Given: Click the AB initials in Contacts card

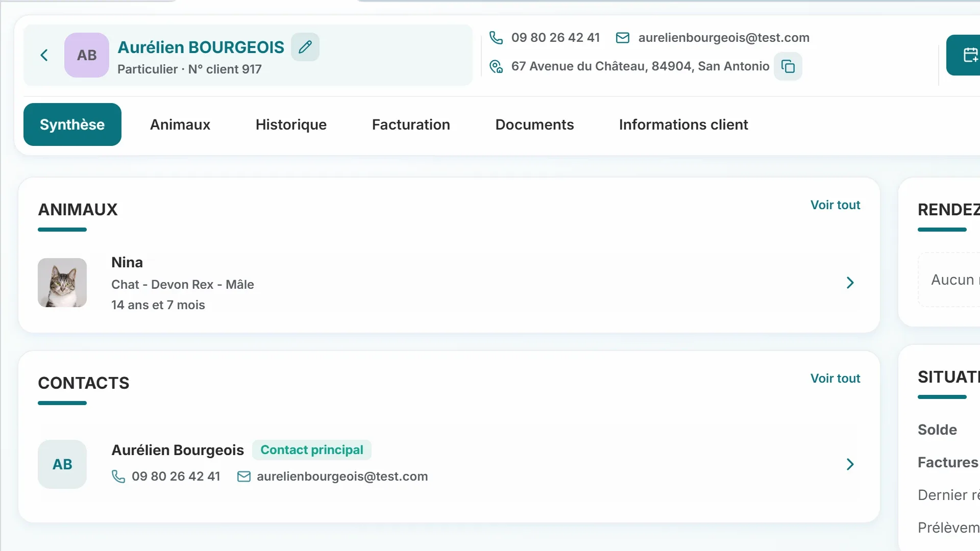Looking at the screenshot, I should coord(62,464).
